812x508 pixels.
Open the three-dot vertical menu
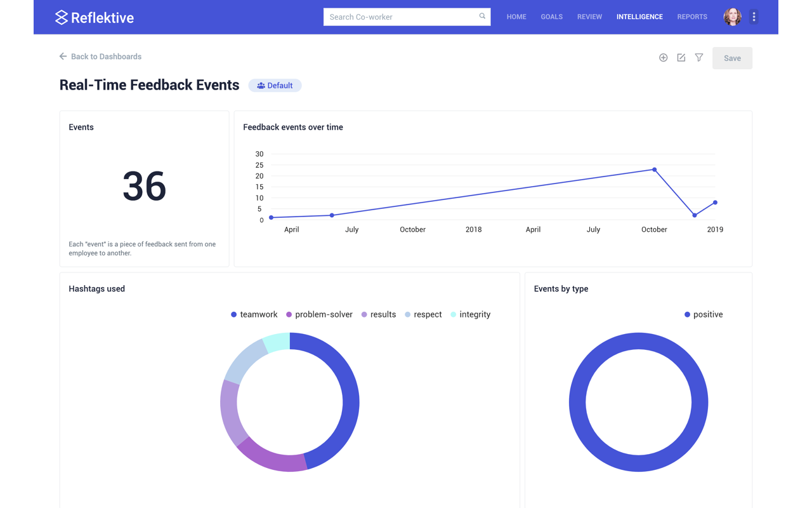pyautogui.click(x=754, y=17)
